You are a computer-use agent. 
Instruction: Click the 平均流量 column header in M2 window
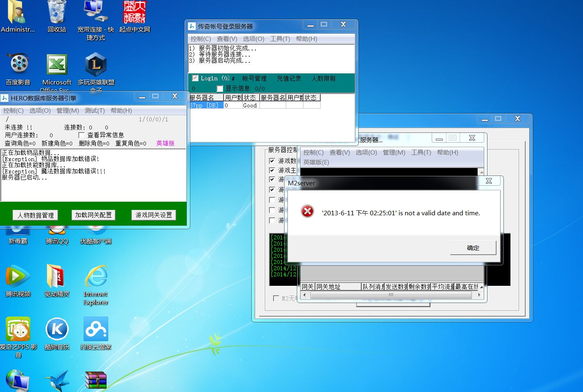coord(443,287)
